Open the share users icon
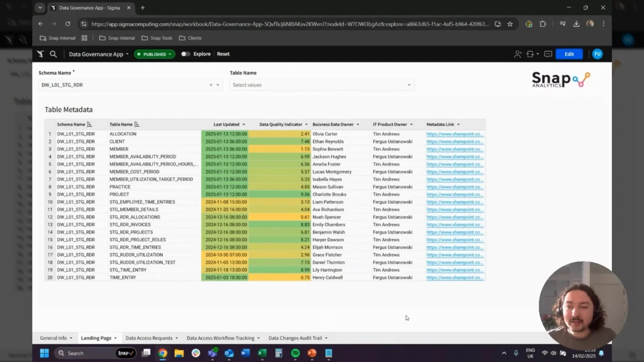The height and width of the screenshot is (362, 644). coord(518,54)
